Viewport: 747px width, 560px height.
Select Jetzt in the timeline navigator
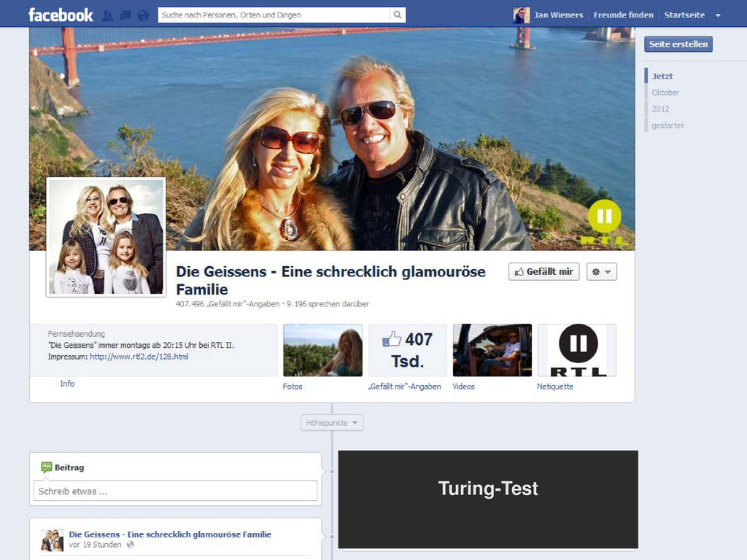coord(662,76)
